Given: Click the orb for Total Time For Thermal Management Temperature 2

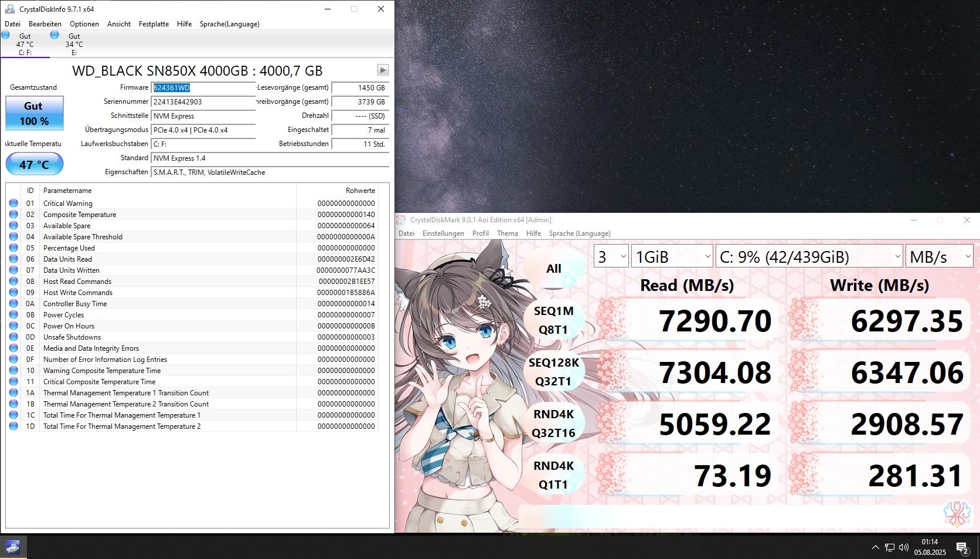Looking at the screenshot, I should [13, 426].
